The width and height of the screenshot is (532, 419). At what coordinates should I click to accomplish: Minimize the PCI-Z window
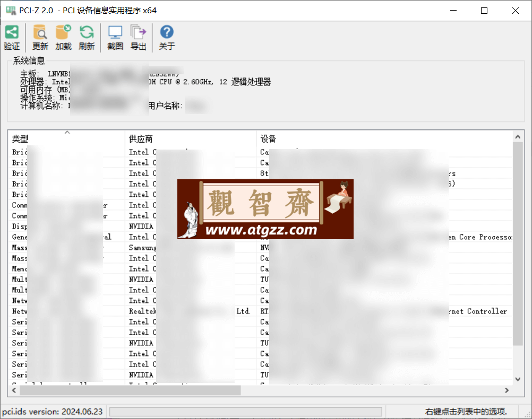pyautogui.click(x=453, y=11)
